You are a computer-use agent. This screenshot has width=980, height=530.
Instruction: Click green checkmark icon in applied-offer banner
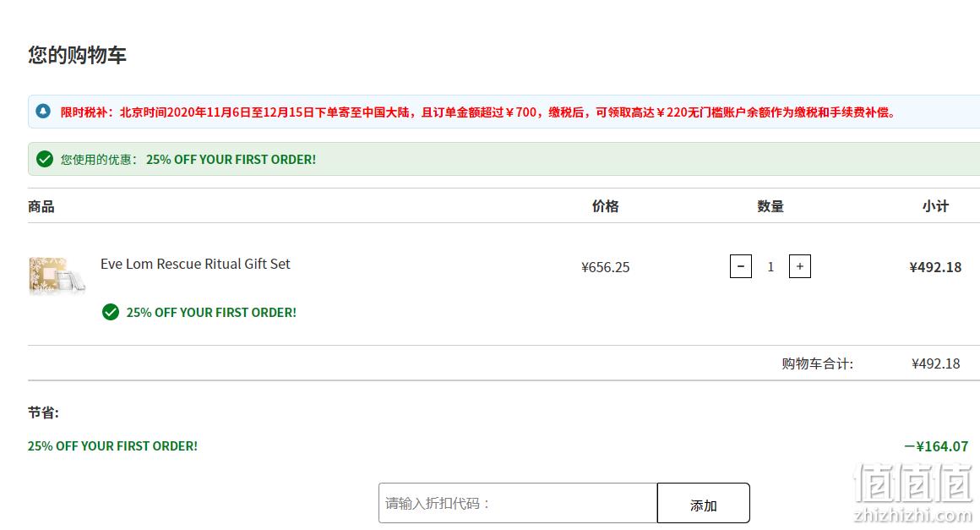[x=45, y=159]
